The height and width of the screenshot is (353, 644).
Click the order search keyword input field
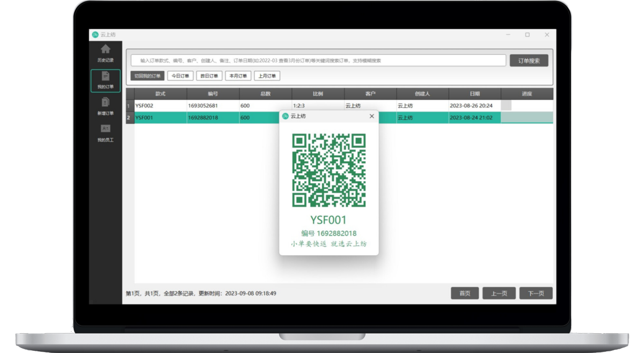tap(318, 61)
